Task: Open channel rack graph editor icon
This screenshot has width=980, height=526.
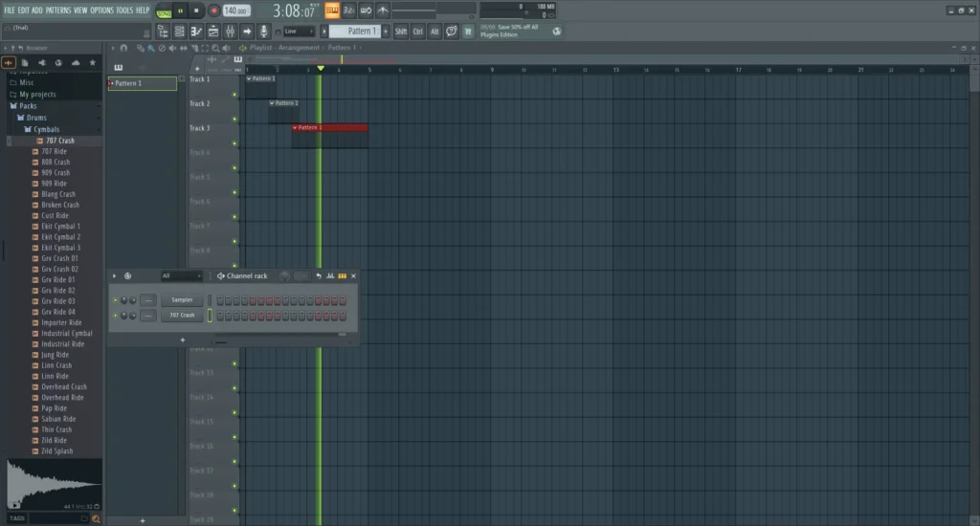Action: 330,276
